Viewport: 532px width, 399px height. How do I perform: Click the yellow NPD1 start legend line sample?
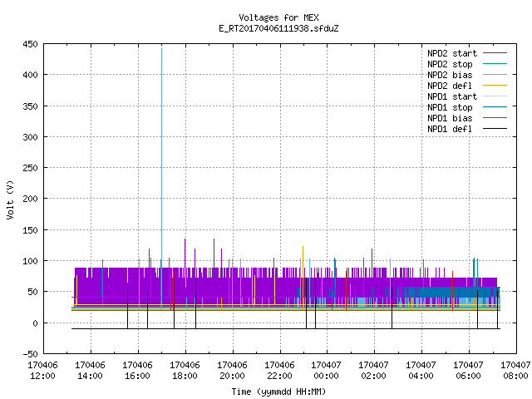point(495,96)
